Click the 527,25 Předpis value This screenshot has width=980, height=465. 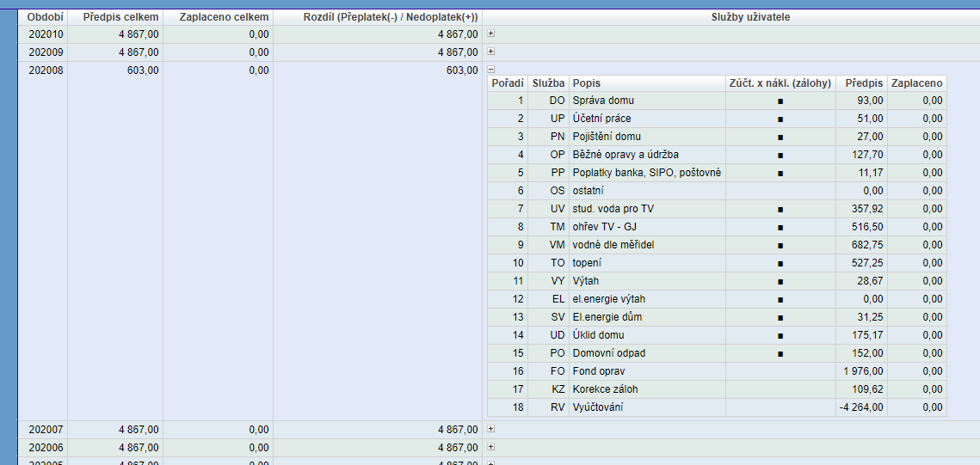pos(867,263)
